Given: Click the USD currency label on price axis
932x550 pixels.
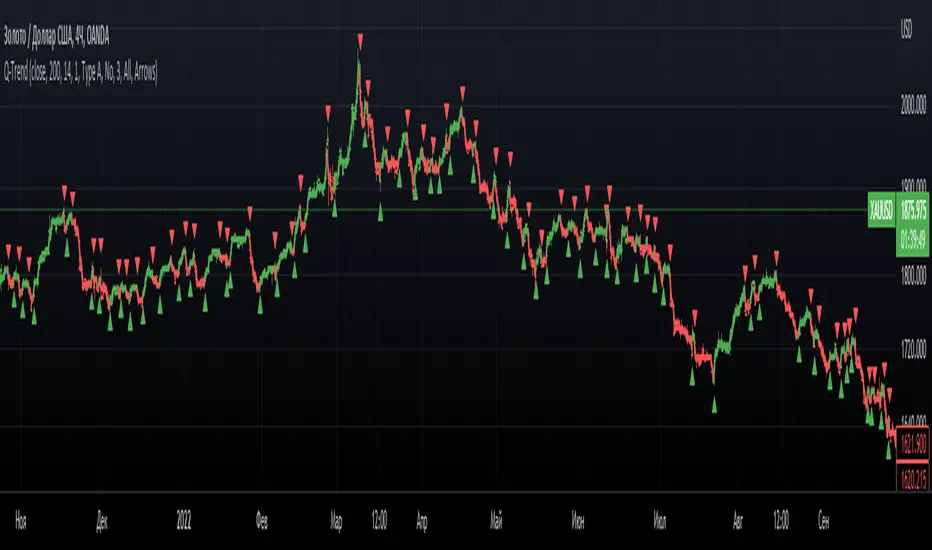Looking at the screenshot, I should [906, 29].
